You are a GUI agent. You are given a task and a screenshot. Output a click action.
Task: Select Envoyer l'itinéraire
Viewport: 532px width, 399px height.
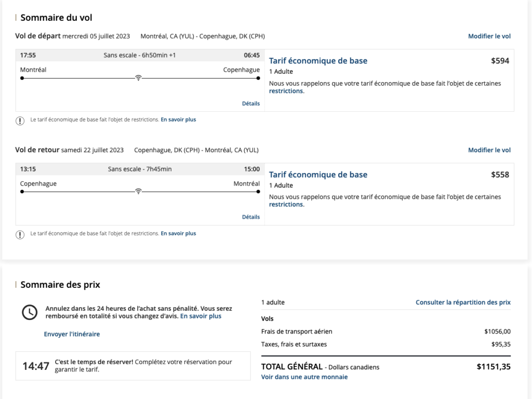[x=72, y=334]
